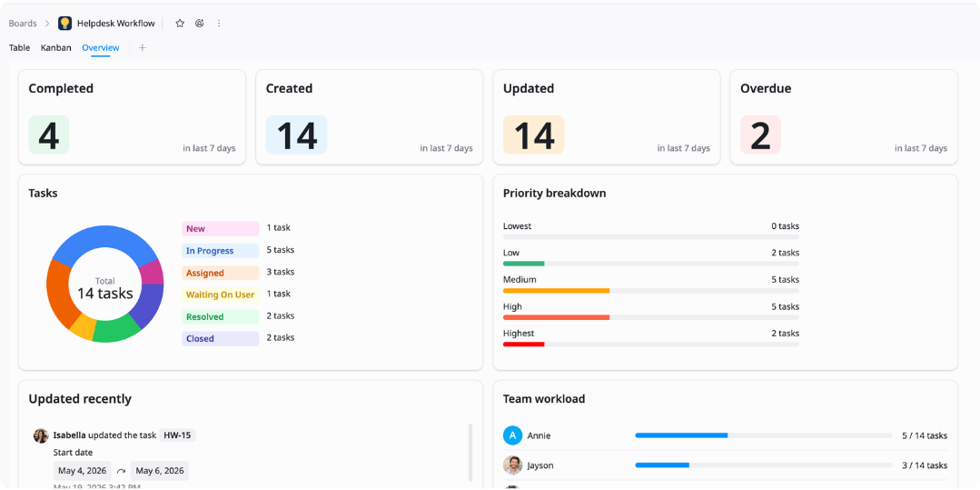Open the HW-15 task tag
Viewport: 980px width, 490px height.
(x=177, y=435)
